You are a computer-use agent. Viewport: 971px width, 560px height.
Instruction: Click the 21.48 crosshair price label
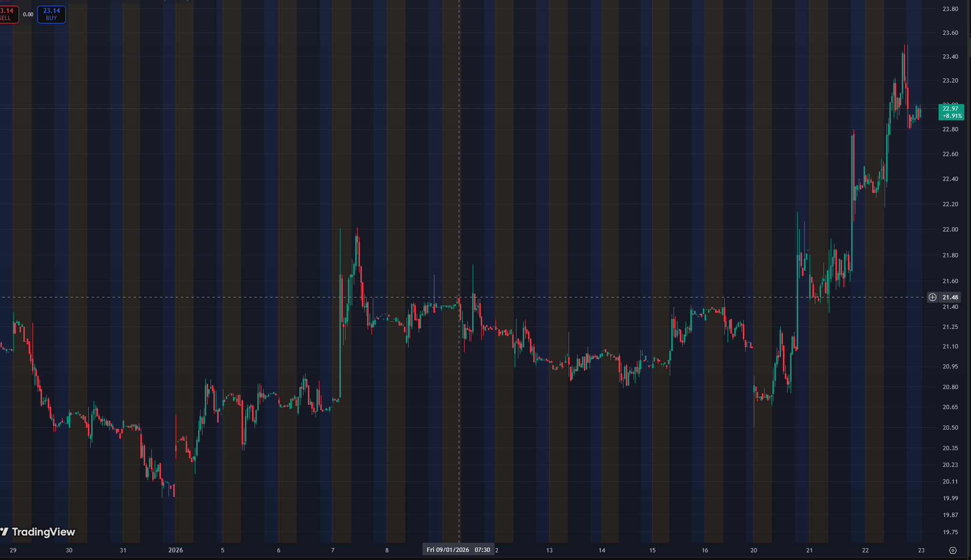[x=950, y=297]
